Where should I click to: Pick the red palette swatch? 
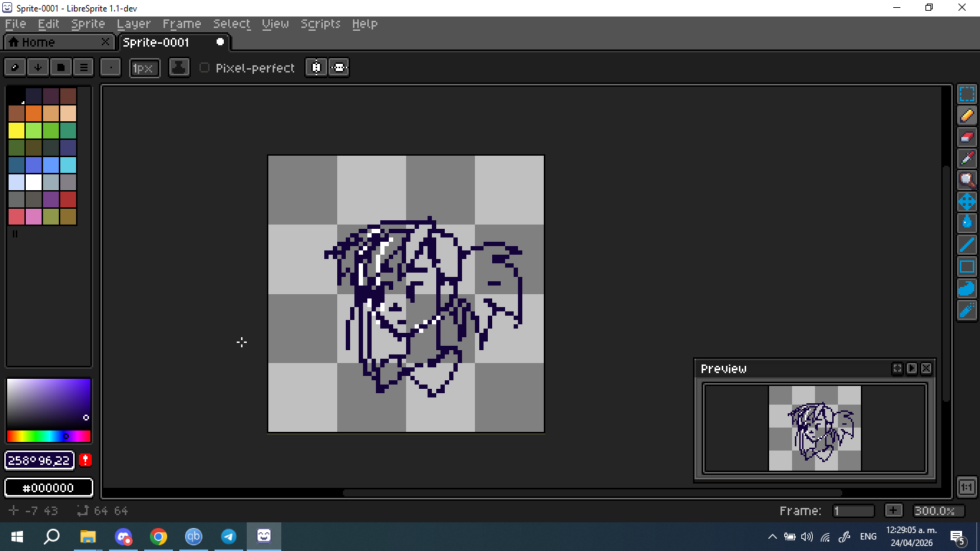point(68,199)
